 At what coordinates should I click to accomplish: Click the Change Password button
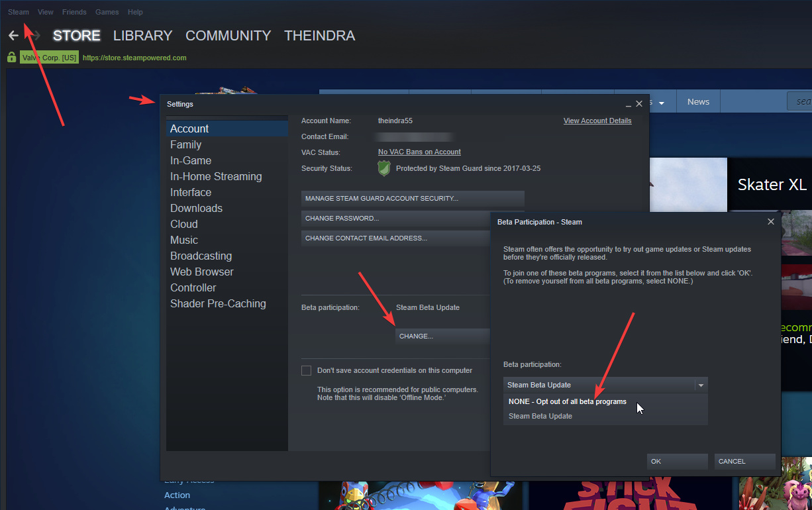pos(413,219)
